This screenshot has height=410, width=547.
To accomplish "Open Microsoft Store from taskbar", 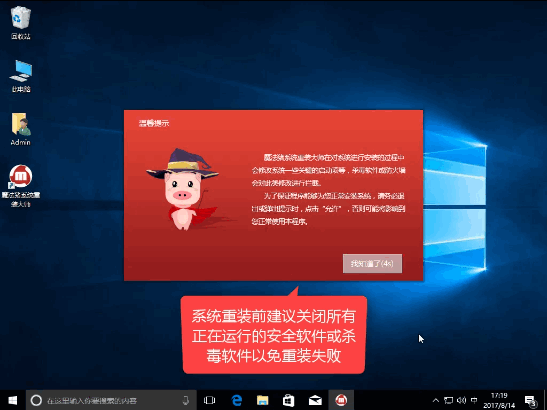I will pyautogui.click(x=289, y=400).
